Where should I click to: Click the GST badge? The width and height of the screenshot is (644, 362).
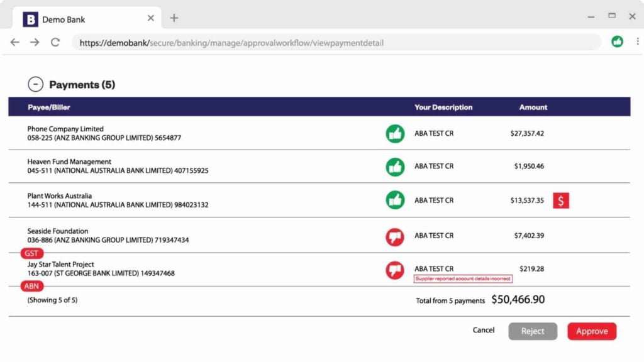31,253
